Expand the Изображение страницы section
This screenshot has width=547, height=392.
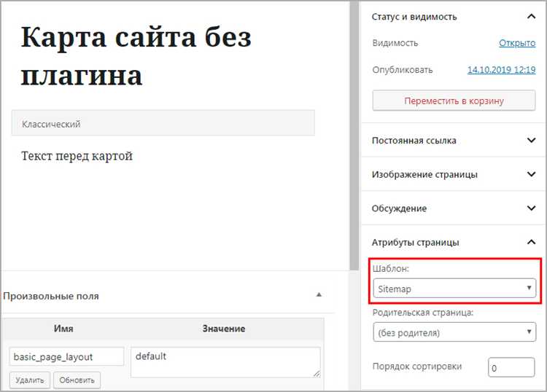453,174
